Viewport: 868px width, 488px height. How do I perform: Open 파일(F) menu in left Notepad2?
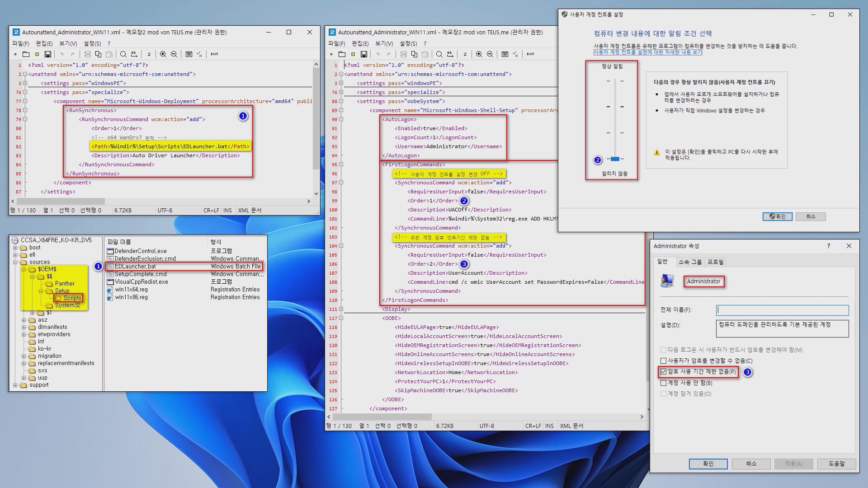[20, 43]
